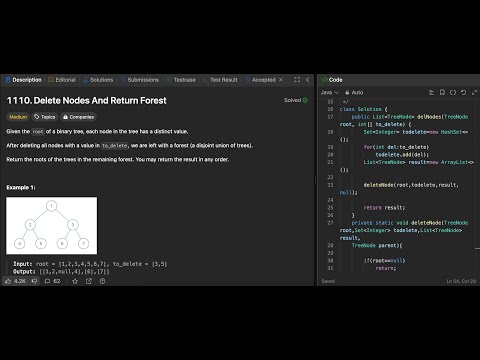Open the Solutions tab
Screen dimensions: 480x360
(x=98, y=80)
